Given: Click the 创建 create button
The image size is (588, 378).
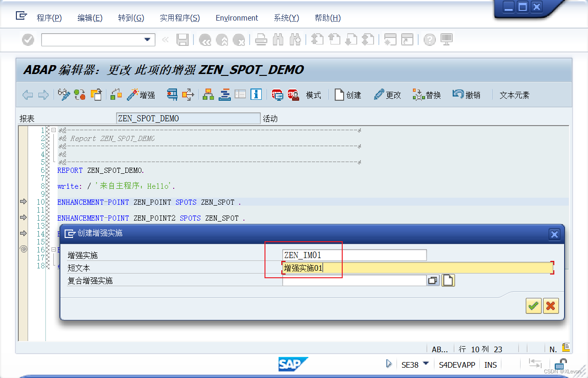Looking at the screenshot, I should pyautogui.click(x=347, y=95).
